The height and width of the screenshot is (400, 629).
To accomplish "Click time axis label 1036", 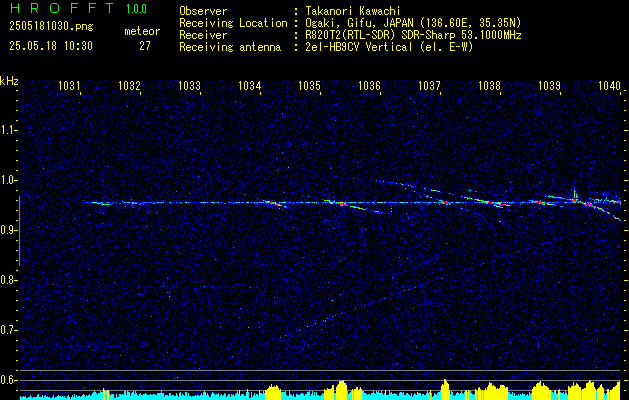I will 369,86.
